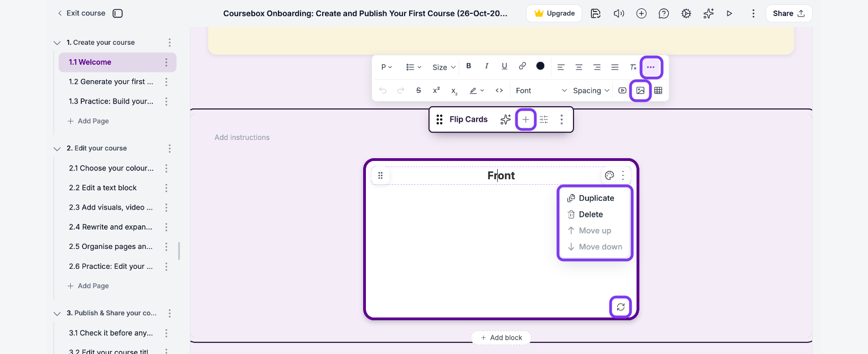Click the Flip Cards block drag handle
This screenshot has width=868, height=354.
click(439, 119)
